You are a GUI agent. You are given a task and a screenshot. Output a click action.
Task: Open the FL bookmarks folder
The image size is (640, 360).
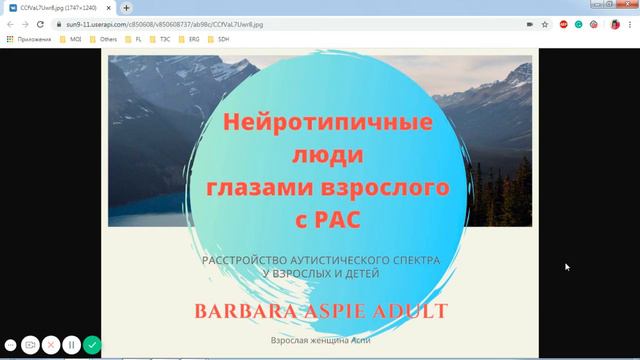(x=133, y=39)
